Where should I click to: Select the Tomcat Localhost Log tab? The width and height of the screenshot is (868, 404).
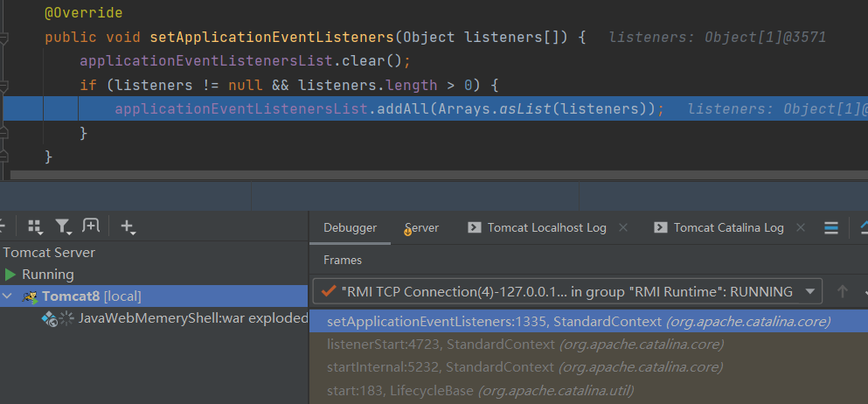tap(546, 227)
